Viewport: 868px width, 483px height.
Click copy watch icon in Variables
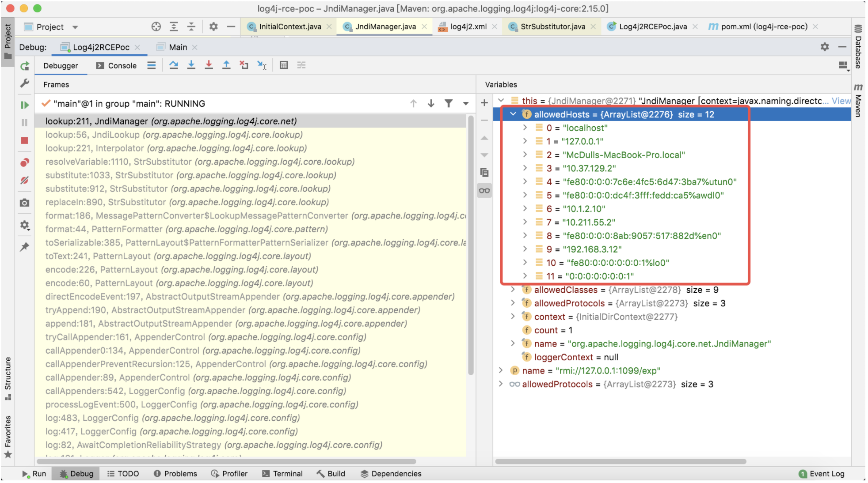pos(484,173)
